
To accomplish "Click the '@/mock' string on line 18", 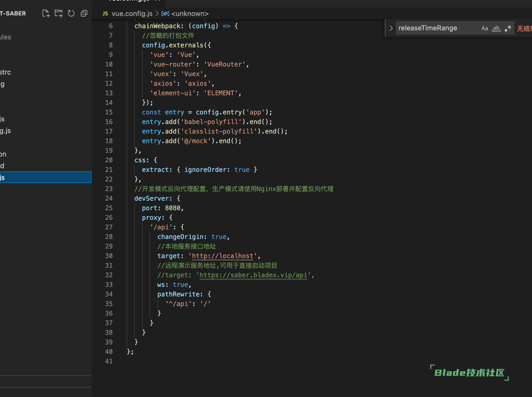I will (196, 141).
